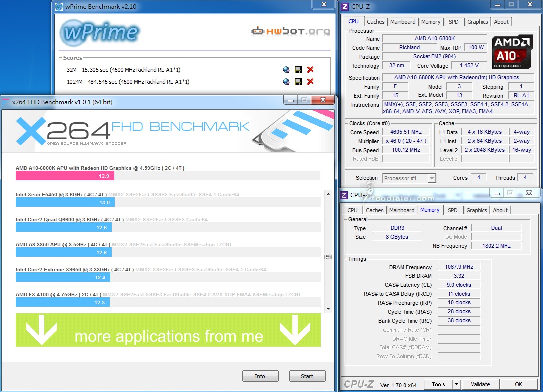Open SPD tab in the memory CPU-Z window
This screenshot has height=392, width=543.
pyautogui.click(x=452, y=210)
